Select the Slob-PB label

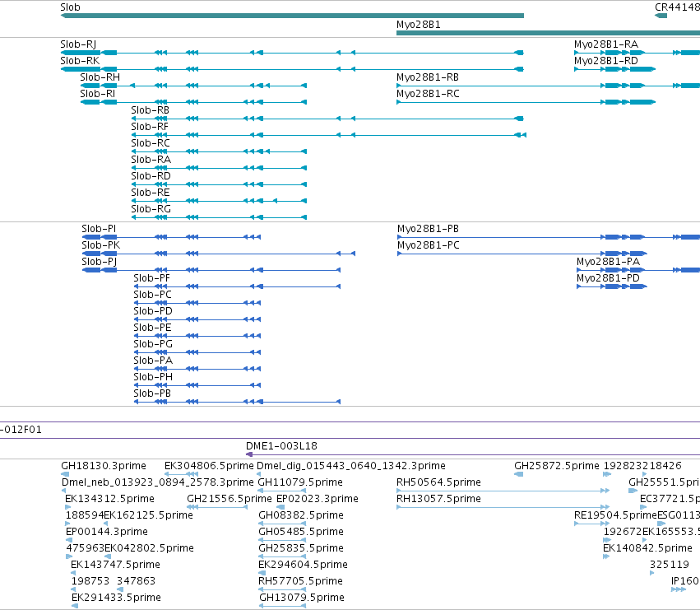click(x=152, y=394)
